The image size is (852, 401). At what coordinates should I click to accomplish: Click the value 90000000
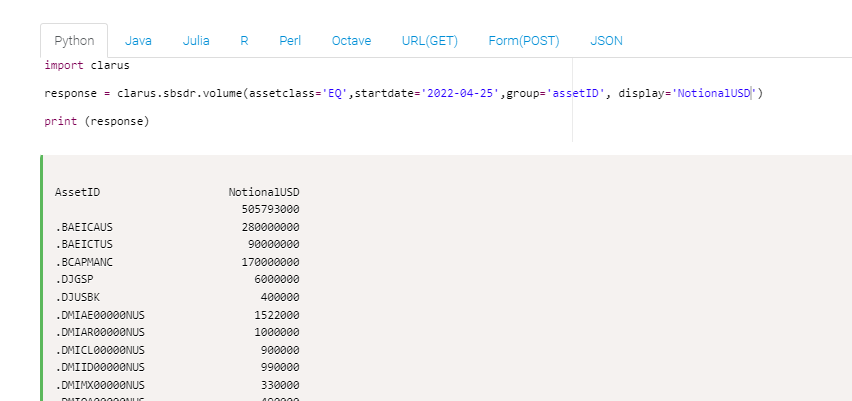tap(274, 245)
